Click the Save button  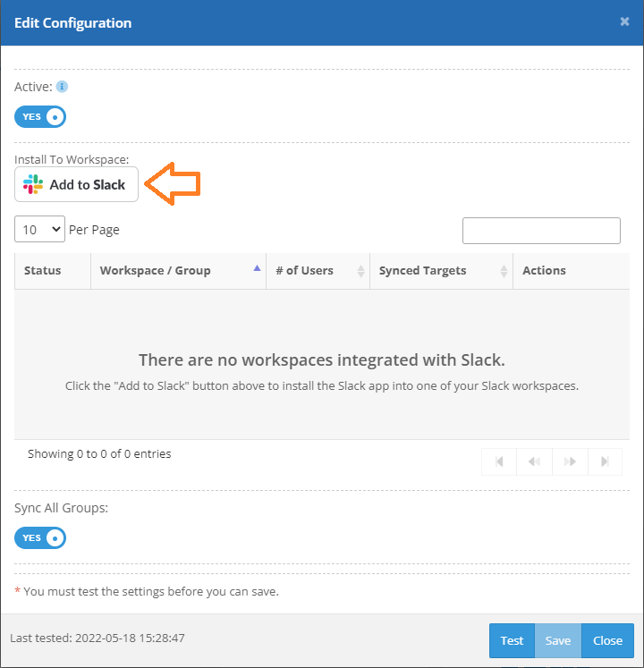pyautogui.click(x=557, y=640)
